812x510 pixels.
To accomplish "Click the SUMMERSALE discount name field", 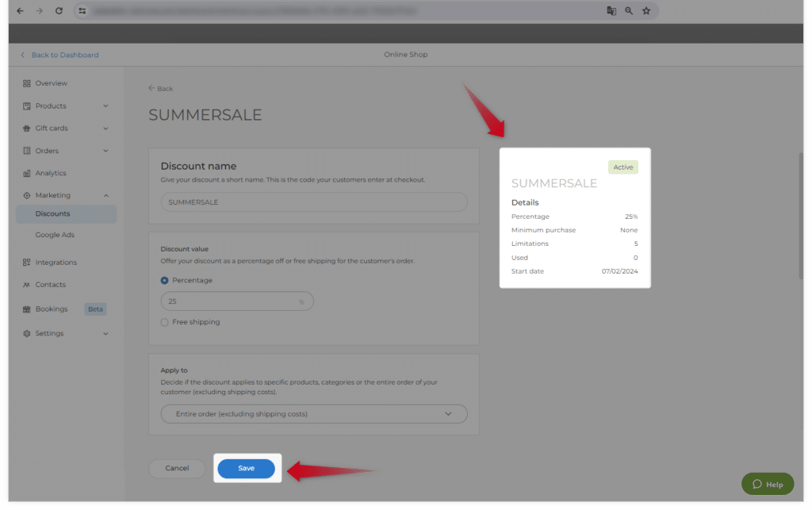I will coord(314,202).
